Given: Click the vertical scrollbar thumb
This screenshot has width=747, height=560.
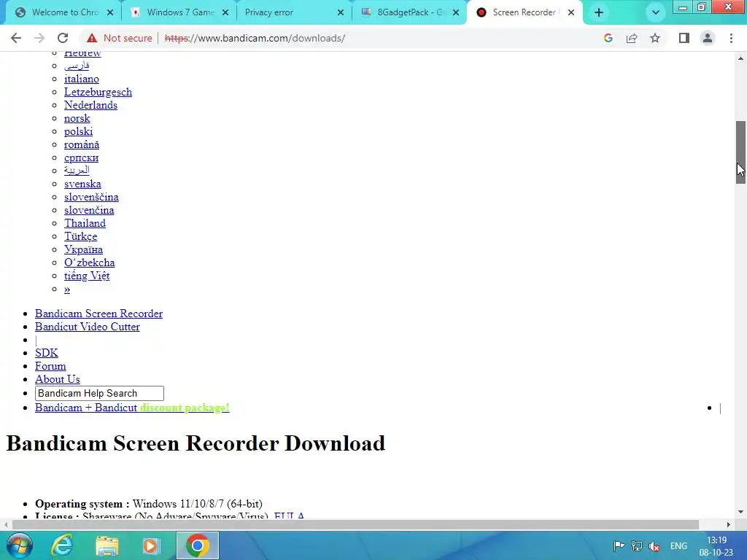Looking at the screenshot, I should pos(740,152).
